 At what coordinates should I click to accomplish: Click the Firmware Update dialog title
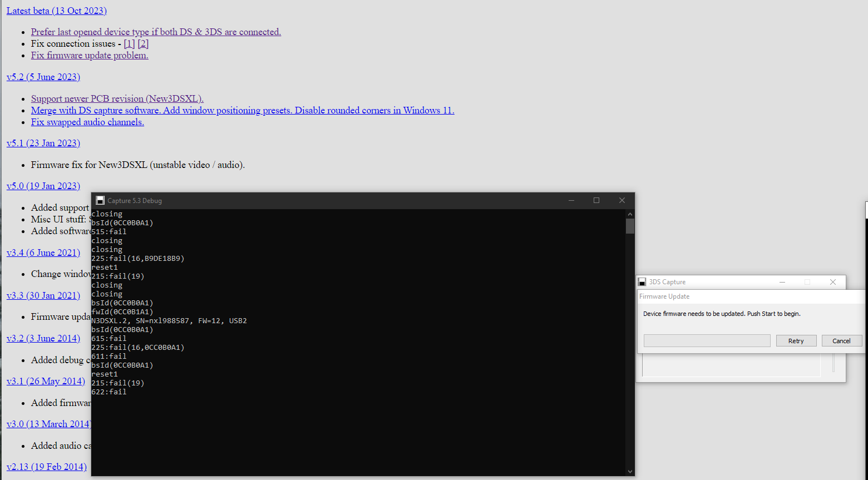664,296
